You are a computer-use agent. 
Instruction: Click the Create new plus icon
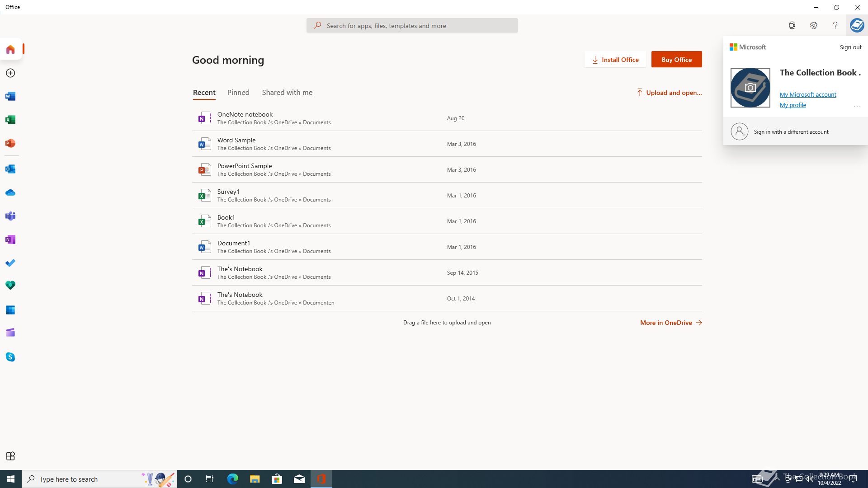click(10, 73)
